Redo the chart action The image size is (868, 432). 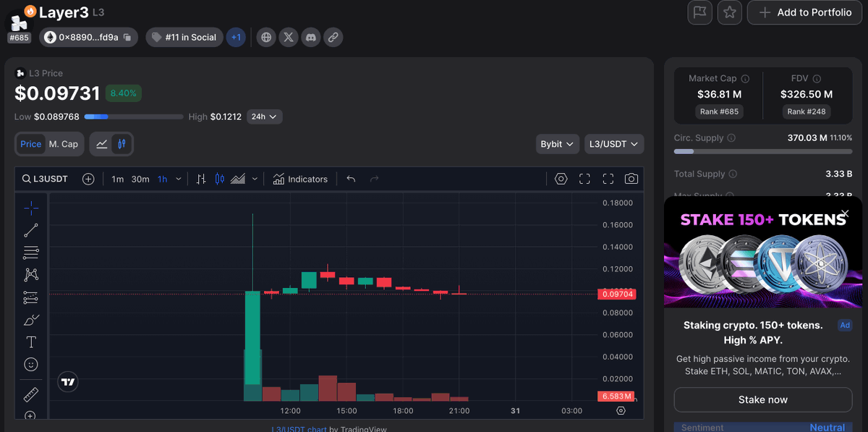coord(374,179)
